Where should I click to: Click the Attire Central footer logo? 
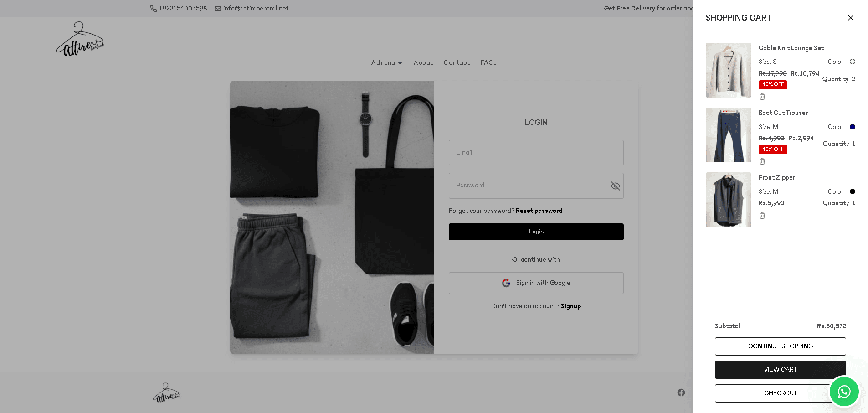point(166,392)
